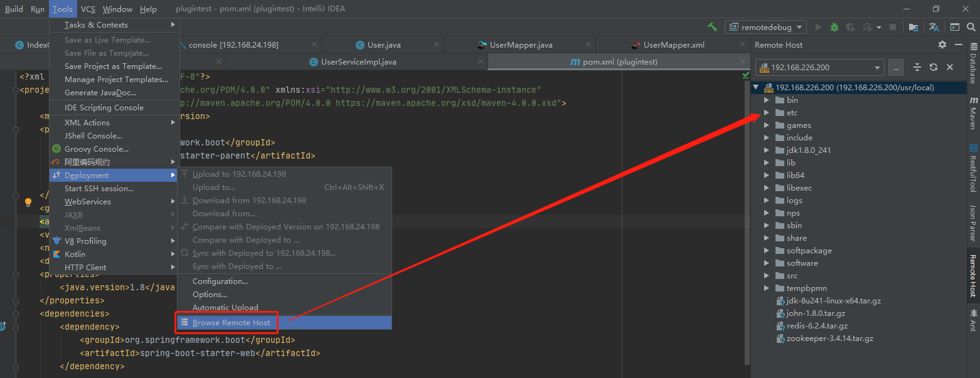Viewport: 980px width, 378px height.
Task: Click the yellow intention lightbulb icon
Action: (28, 202)
